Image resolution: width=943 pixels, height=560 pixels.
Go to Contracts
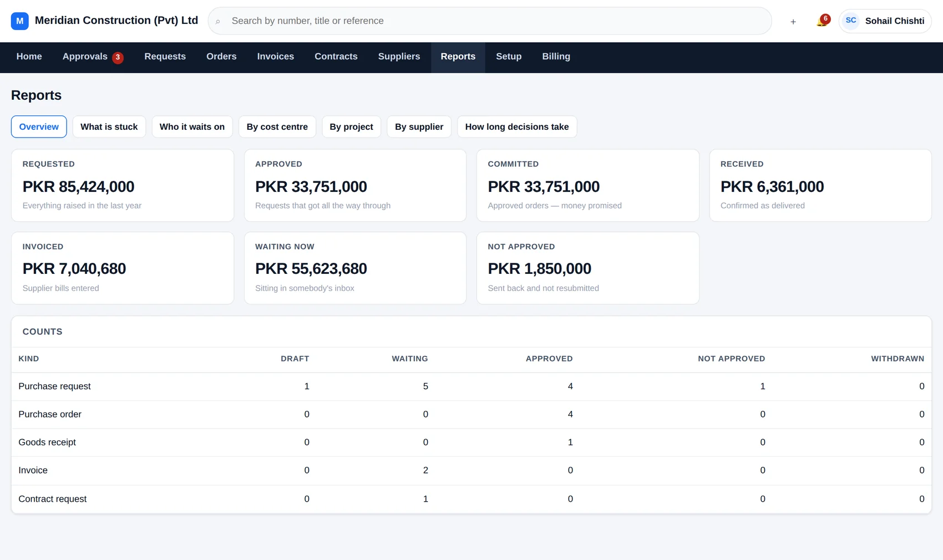(336, 57)
